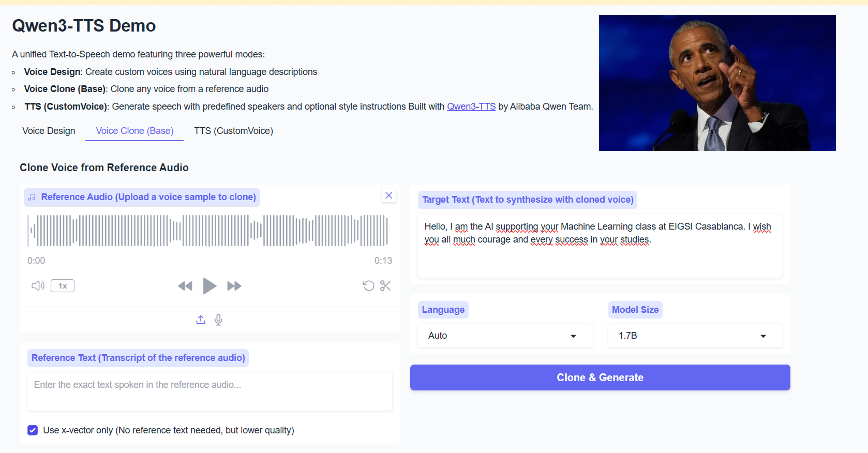Viewport: 868px width, 453px height.
Task: Click the Qwen3-TTS Demo heading
Action: (x=84, y=26)
